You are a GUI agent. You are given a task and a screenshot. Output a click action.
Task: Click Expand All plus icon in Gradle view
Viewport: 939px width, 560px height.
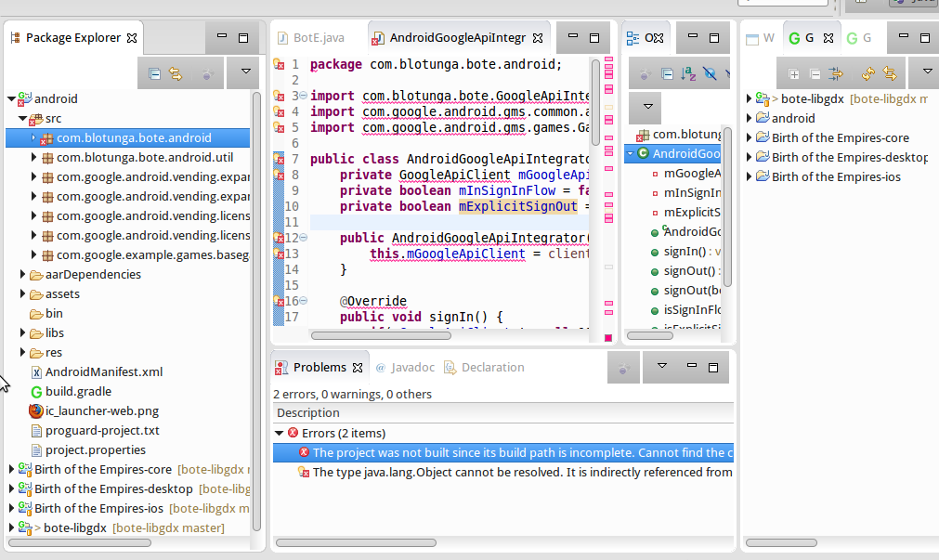794,74
